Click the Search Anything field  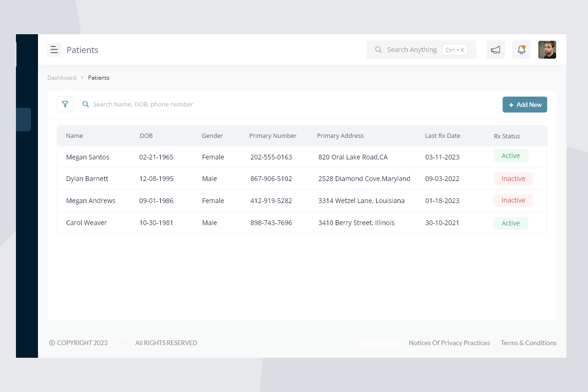pos(412,50)
